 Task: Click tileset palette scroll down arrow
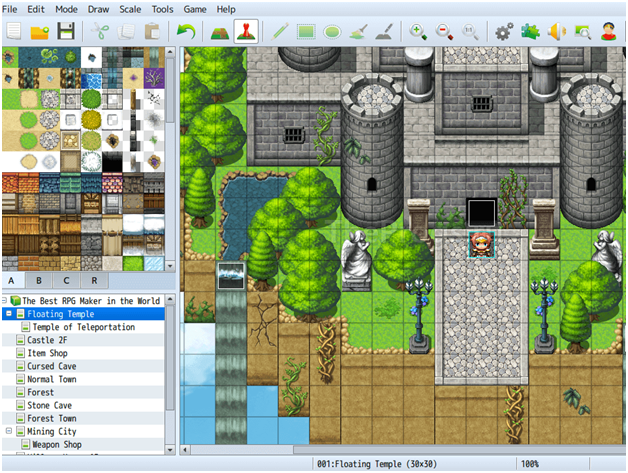[170, 266]
